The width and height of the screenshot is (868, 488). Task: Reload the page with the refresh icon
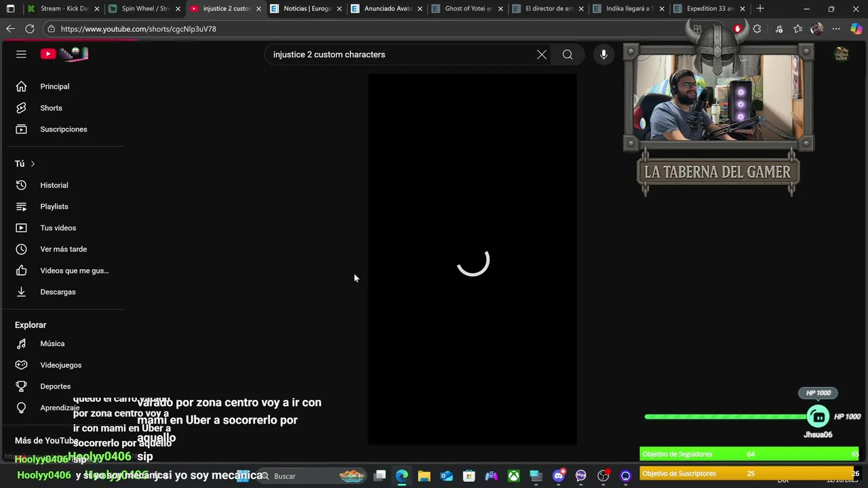point(30,29)
